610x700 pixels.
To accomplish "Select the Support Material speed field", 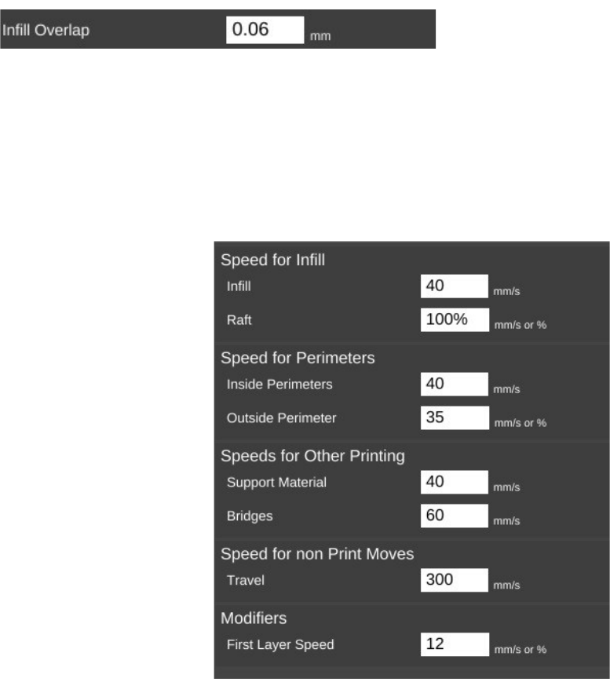I will 455,482.
